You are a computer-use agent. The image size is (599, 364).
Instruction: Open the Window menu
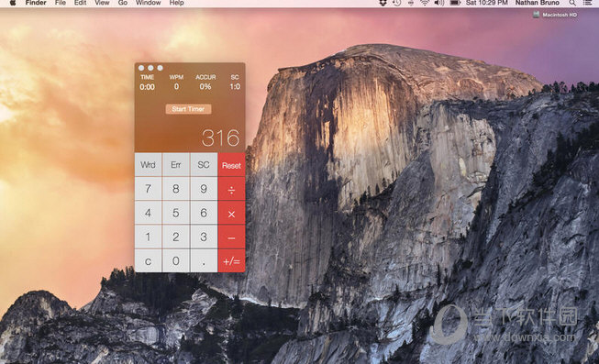pos(149,3)
